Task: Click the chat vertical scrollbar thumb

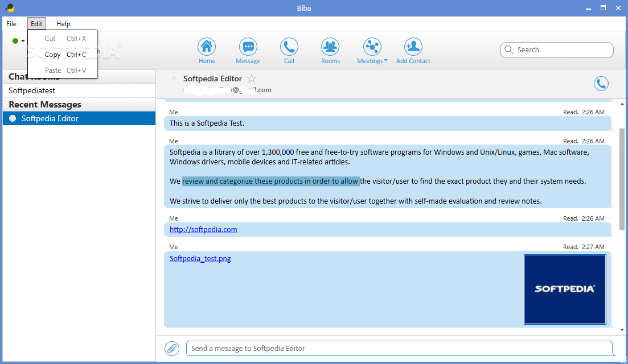Action: [x=622, y=179]
